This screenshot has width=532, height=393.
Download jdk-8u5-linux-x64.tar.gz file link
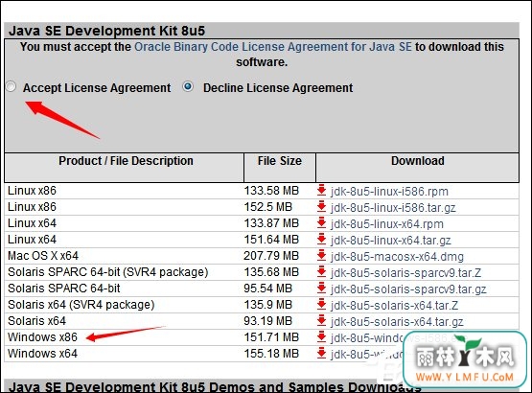(x=391, y=241)
